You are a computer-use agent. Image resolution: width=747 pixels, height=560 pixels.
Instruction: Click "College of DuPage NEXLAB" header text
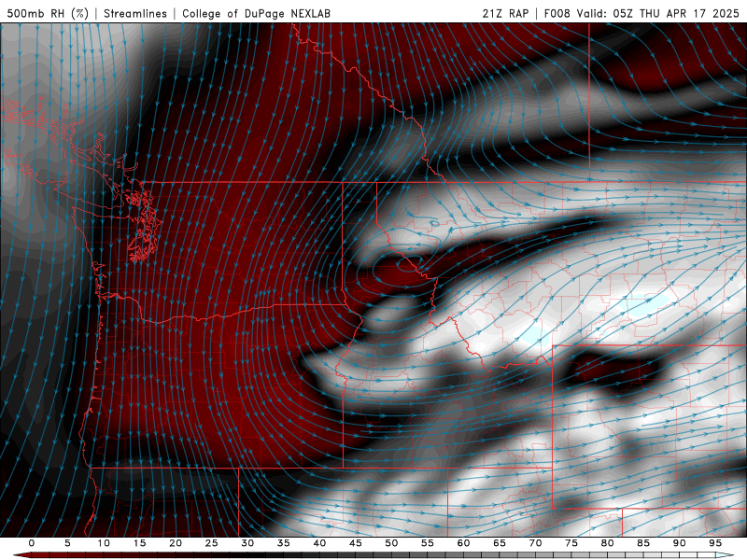(256, 13)
